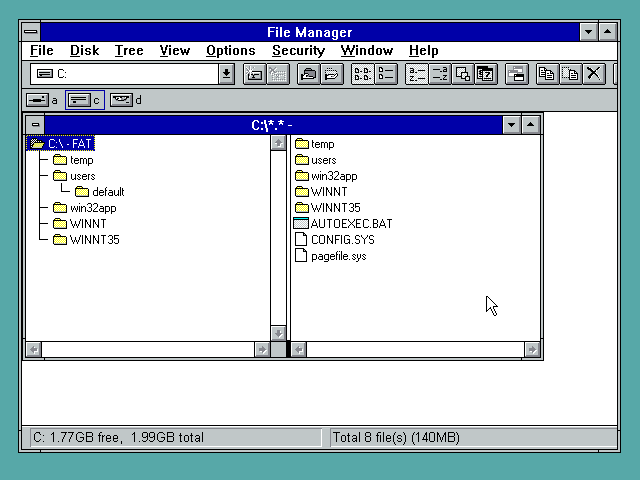Click the CONFIG.SYS document icon
This screenshot has width=640, height=480.
(x=301, y=240)
